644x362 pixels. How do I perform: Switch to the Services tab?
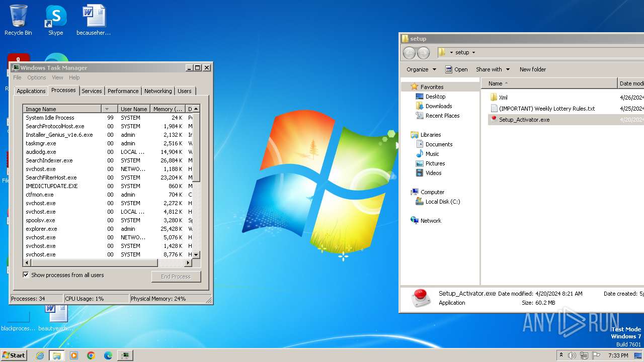click(x=92, y=91)
